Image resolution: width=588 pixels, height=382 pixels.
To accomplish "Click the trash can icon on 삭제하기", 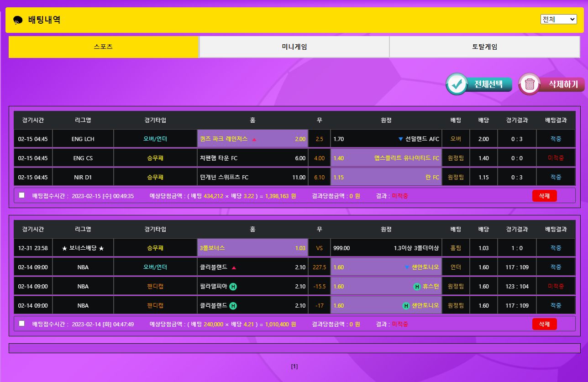I will 530,84.
